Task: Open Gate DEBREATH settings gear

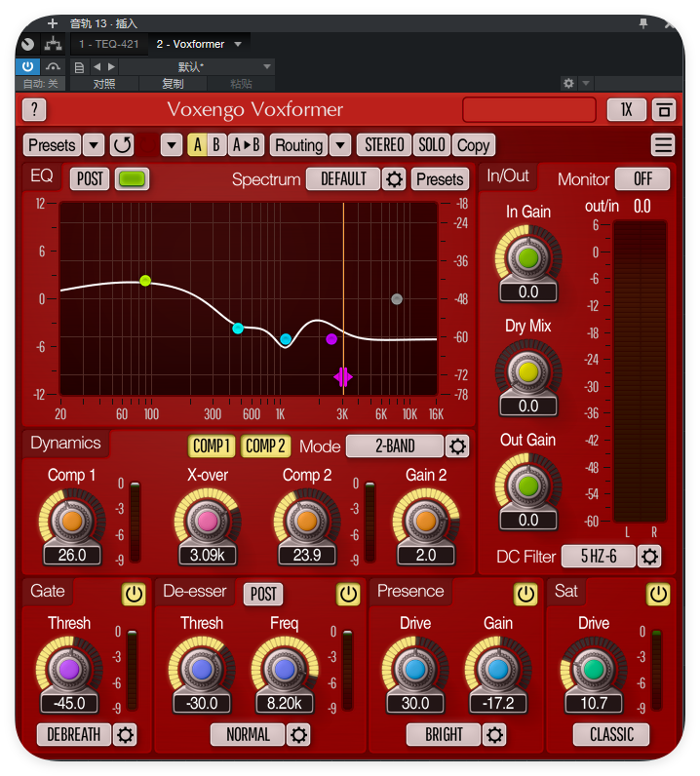Action: 125,735
